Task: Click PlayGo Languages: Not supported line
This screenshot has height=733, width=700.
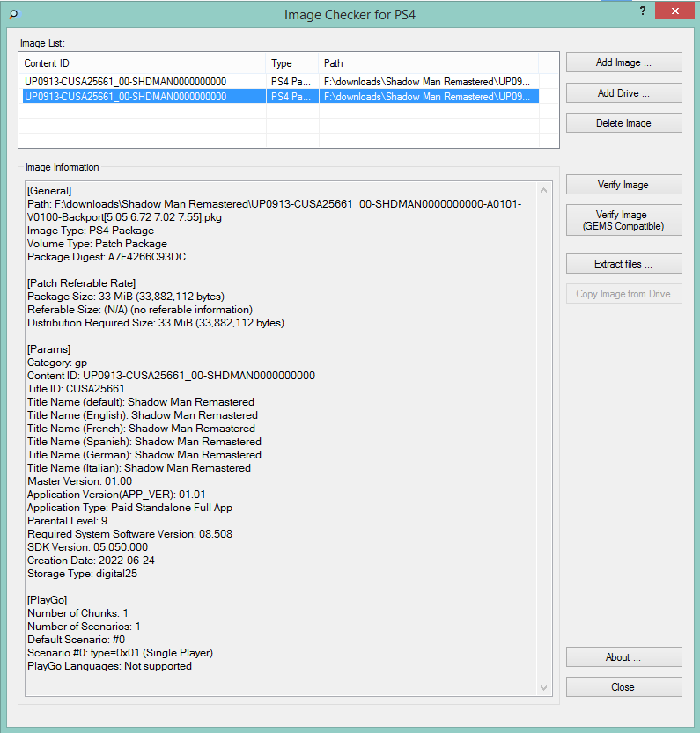Action: (x=109, y=665)
